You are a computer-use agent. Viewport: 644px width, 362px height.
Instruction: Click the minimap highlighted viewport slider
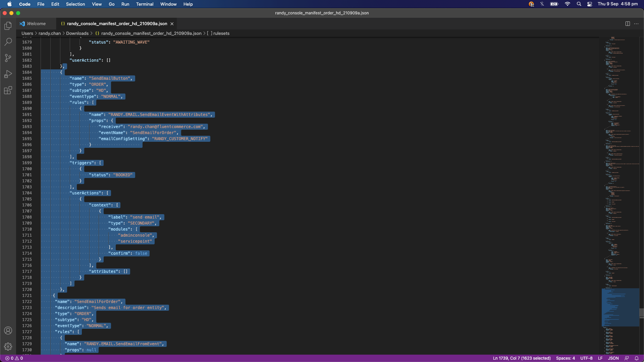[x=620, y=307]
